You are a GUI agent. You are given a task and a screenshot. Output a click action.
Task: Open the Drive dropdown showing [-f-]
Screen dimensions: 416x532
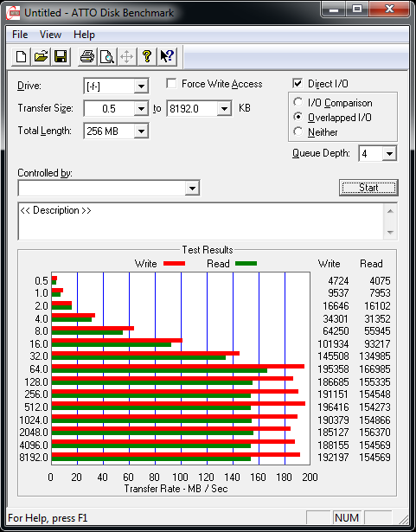(141, 87)
